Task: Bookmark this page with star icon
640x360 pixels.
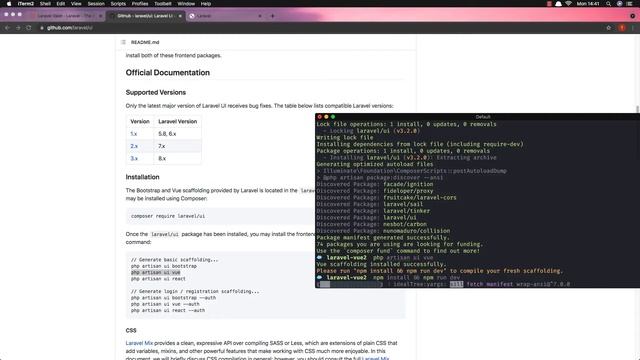Action: pyautogui.click(x=609, y=28)
